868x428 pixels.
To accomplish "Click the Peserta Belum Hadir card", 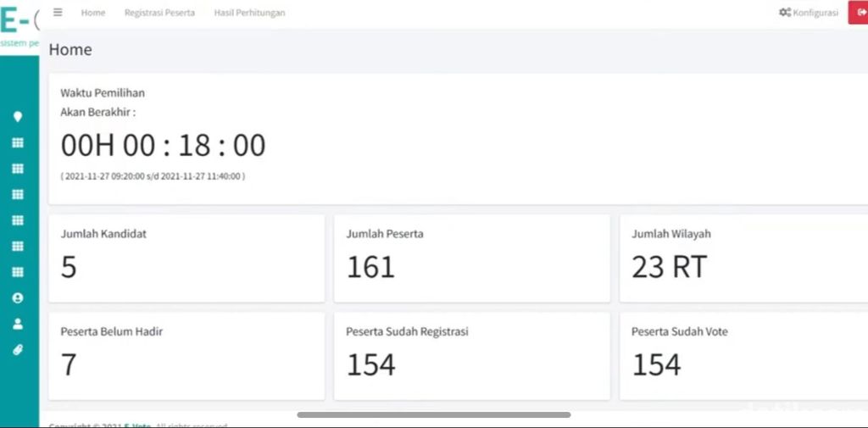I will click(186, 356).
